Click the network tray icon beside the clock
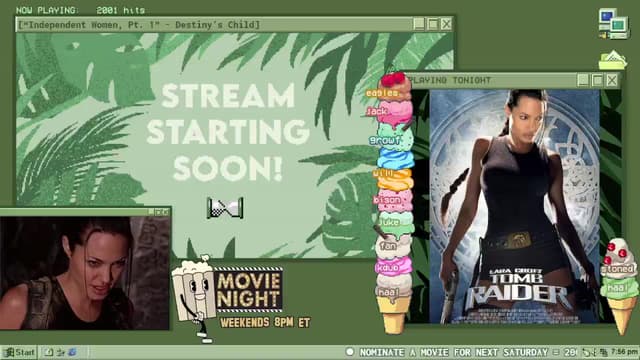The width and height of the screenshot is (640, 360). coord(603,352)
